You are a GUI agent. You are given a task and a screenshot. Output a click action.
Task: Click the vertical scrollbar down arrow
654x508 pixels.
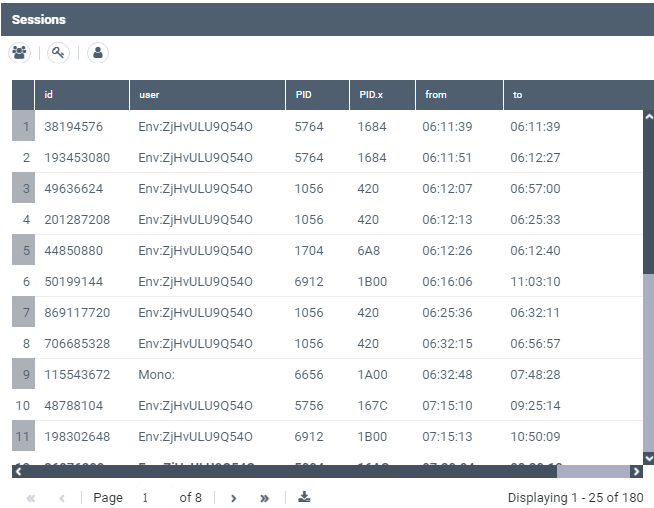tap(648, 458)
